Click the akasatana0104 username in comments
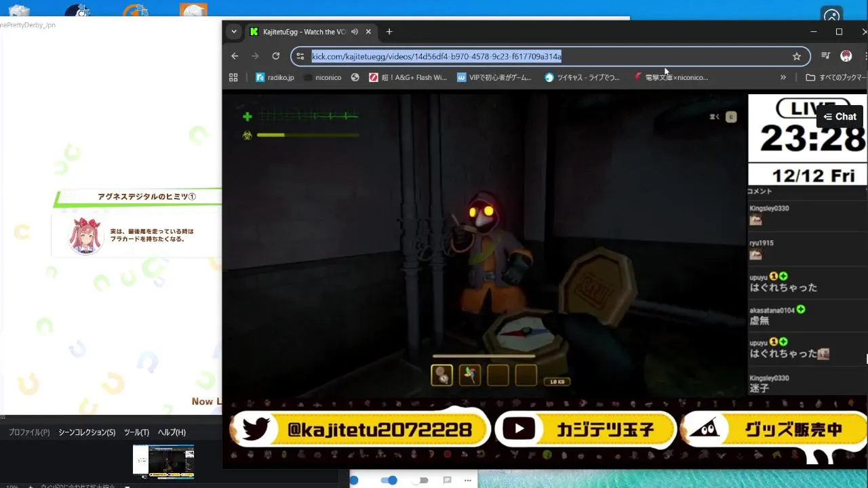 (x=772, y=310)
